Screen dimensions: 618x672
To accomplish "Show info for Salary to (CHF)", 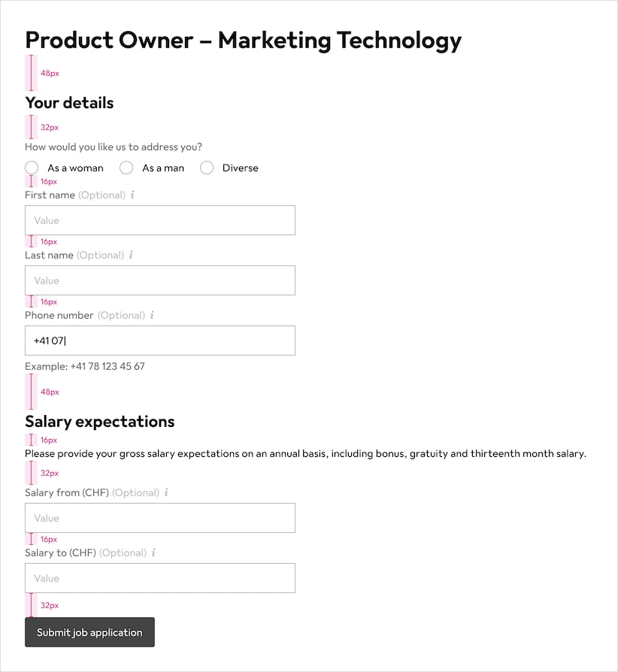I will tap(153, 552).
